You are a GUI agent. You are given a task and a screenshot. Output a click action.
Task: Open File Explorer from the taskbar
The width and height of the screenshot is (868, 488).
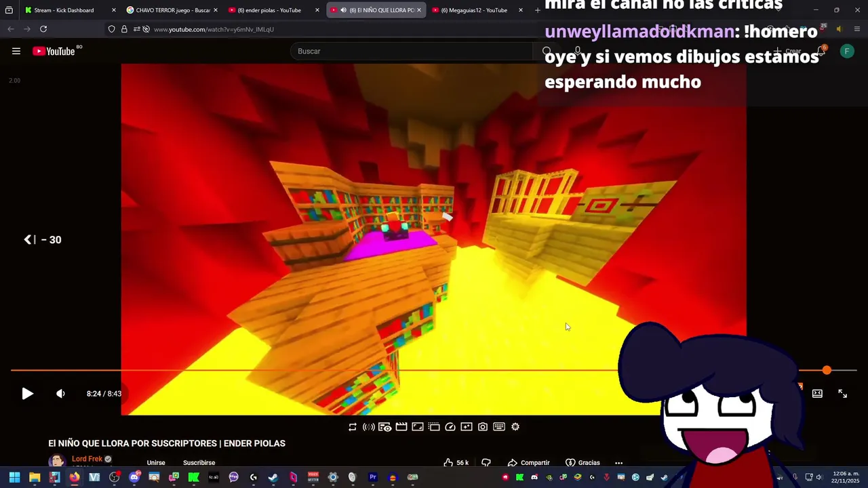point(35,477)
